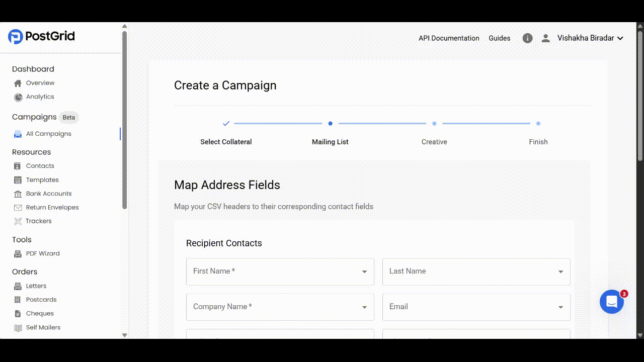Open Bank Accounts link

49,194
